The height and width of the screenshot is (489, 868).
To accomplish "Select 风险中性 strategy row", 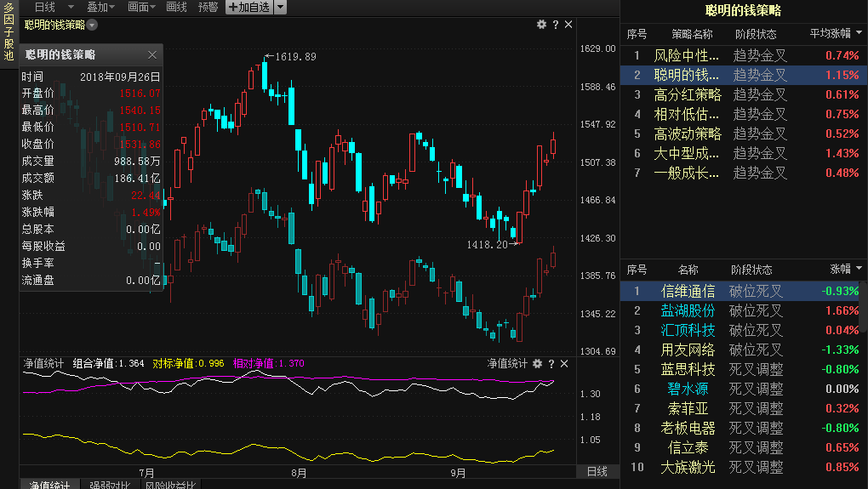I will tap(744, 55).
